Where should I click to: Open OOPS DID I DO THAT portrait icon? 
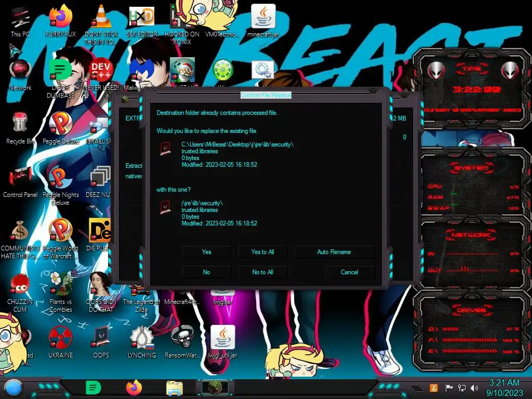101,292
